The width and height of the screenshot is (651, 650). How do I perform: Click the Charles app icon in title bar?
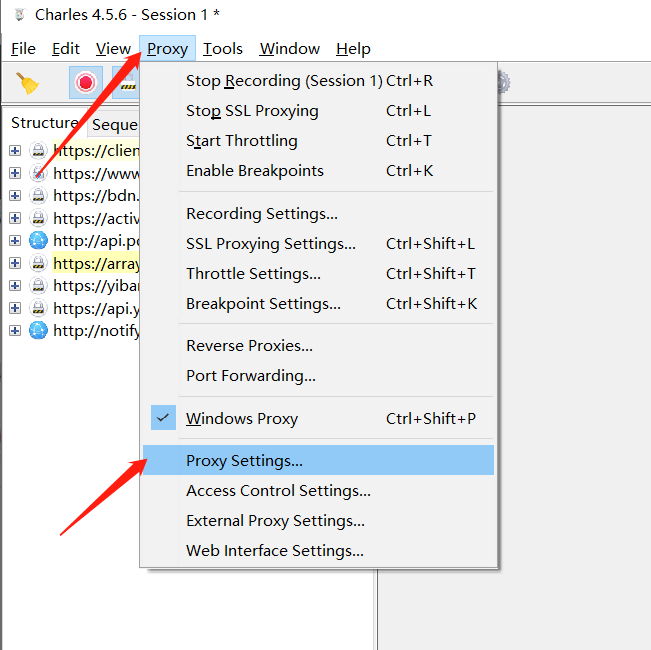point(19,15)
